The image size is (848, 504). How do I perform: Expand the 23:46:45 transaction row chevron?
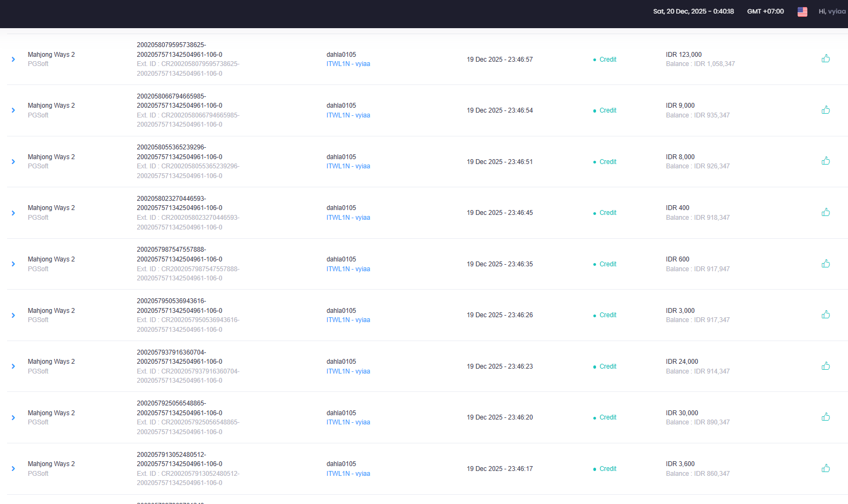pyautogui.click(x=14, y=213)
